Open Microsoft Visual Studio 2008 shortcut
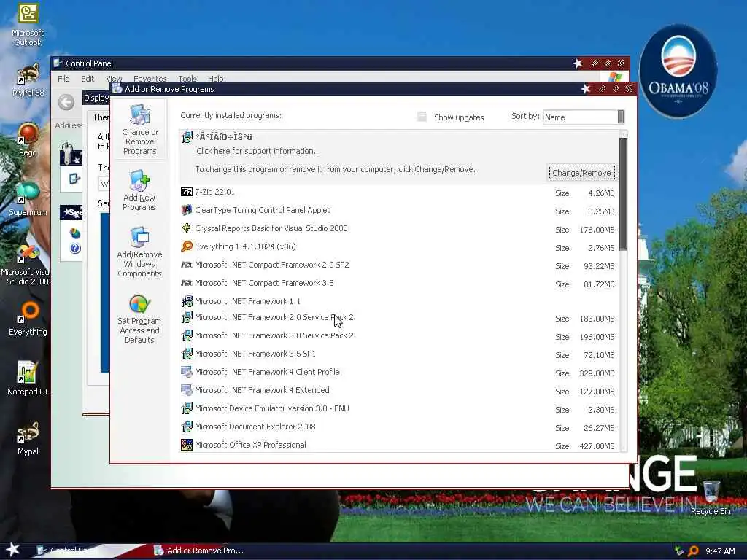This screenshot has height=560, width=747. pos(28,265)
